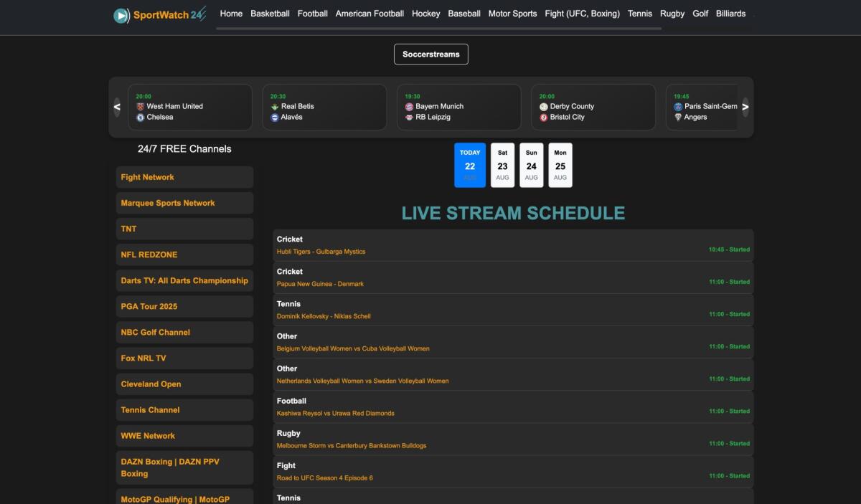
Task: Select Sat 23 Aug date
Action: coord(502,165)
